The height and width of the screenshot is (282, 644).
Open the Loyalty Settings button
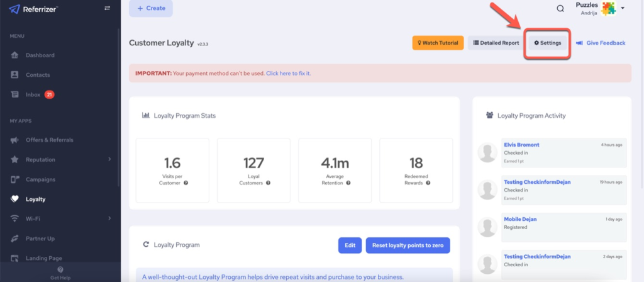coord(547,43)
